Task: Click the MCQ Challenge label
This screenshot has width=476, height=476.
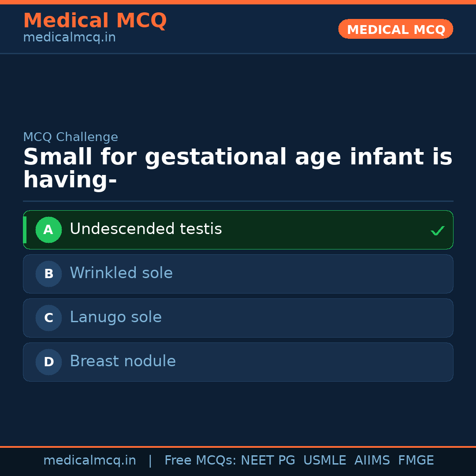Action: pyautogui.click(x=71, y=137)
